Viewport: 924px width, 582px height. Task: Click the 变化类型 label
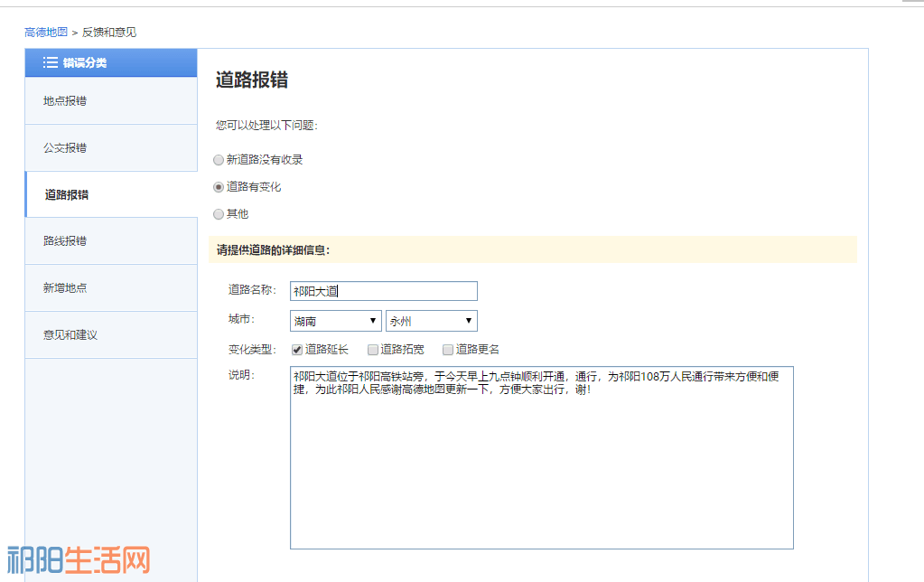pos(252,350)
